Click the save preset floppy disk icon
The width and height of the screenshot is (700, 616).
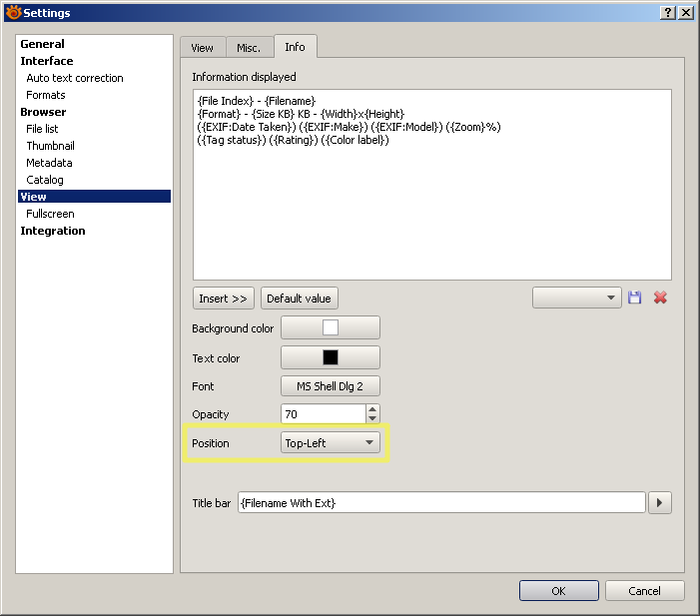(x=634, y=298)
